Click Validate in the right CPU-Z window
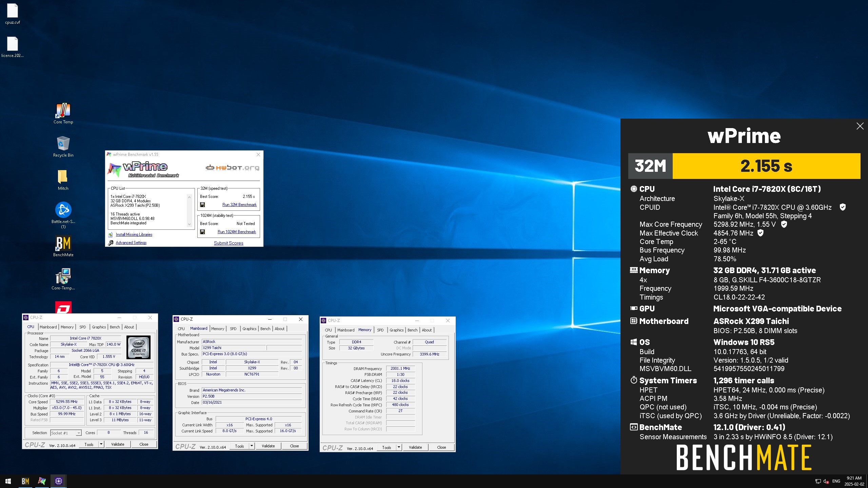The image size is (868, 488). [x=415, y=447]
